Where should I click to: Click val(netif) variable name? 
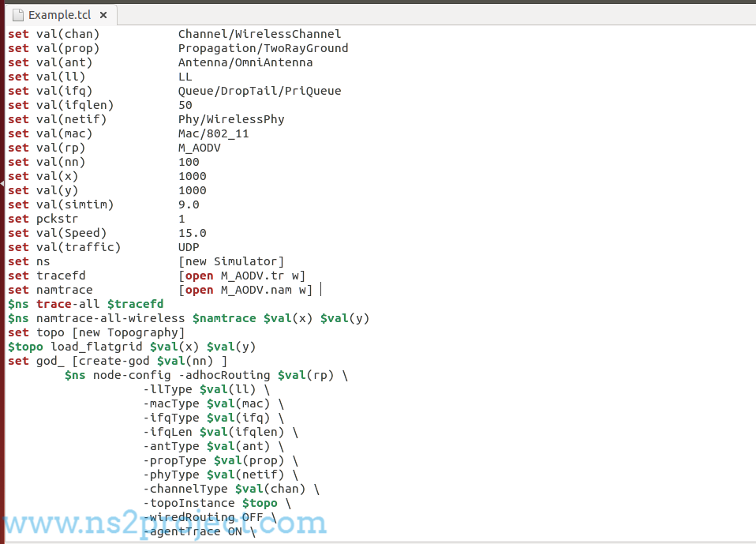click(x=71, y=119)
